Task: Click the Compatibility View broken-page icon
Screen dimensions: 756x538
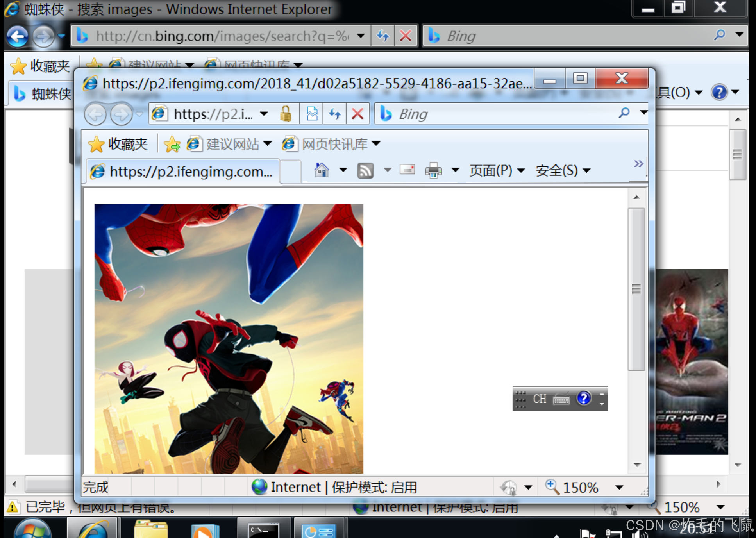Action: point(312,114)
